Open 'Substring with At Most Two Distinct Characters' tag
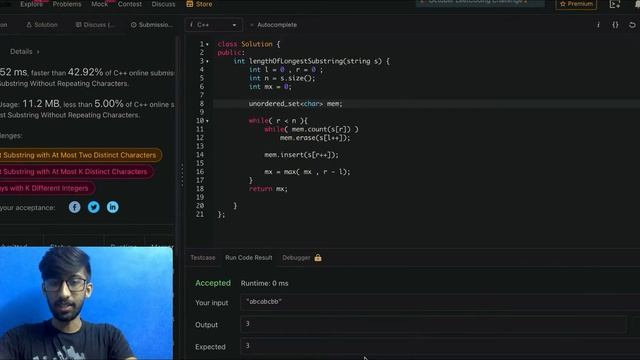 pos(80,155)
